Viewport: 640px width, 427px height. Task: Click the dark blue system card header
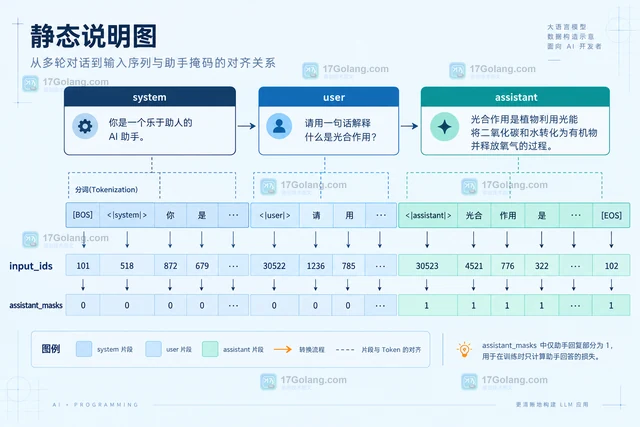[x=150, y=97]
